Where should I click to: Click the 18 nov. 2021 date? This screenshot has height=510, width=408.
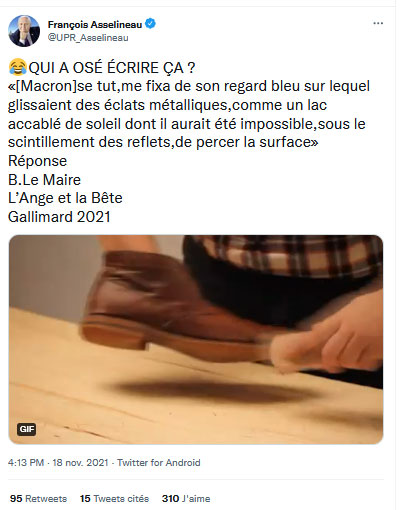tap(80, 463)
